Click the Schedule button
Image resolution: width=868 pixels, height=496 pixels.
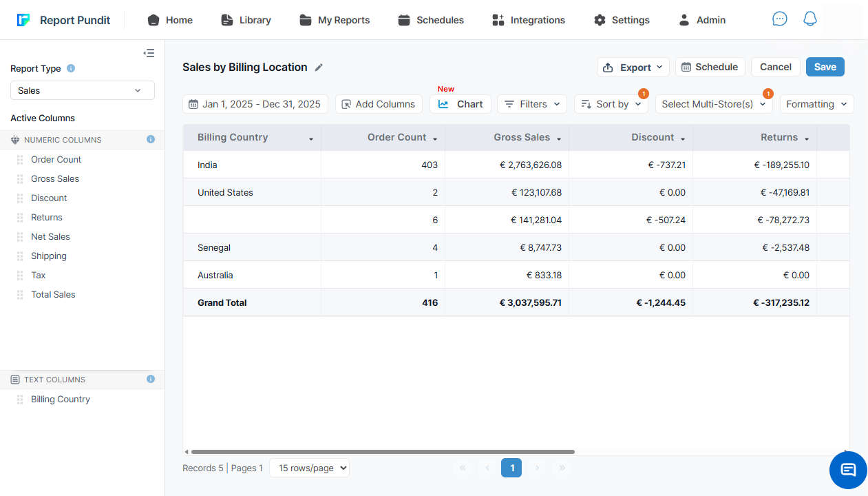coord(710,67)
